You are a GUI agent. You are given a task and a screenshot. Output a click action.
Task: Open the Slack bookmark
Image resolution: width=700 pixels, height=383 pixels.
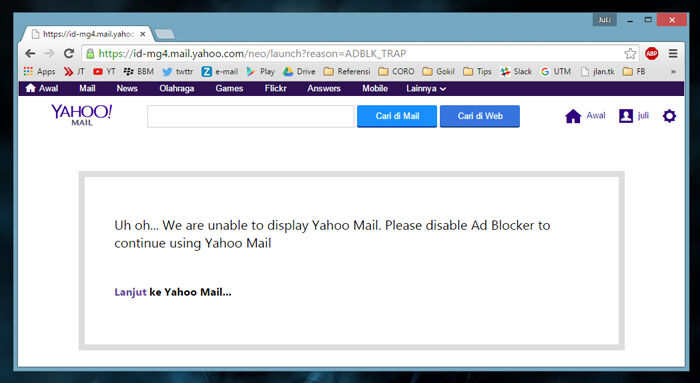516,71
